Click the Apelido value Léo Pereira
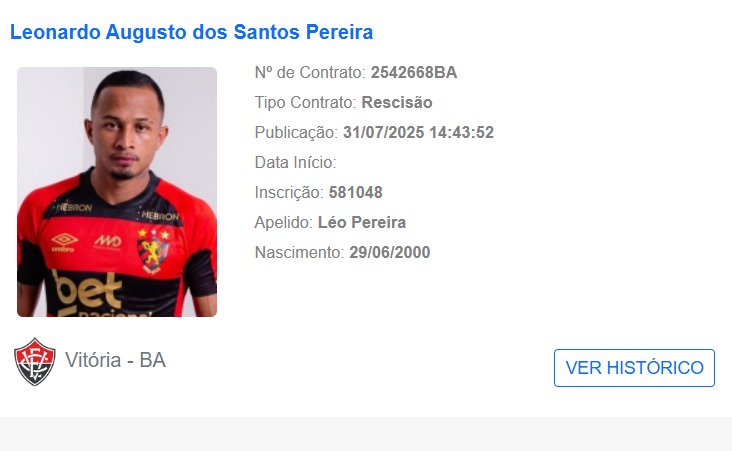This screenshot has width=732, height=451. [362, 222]
